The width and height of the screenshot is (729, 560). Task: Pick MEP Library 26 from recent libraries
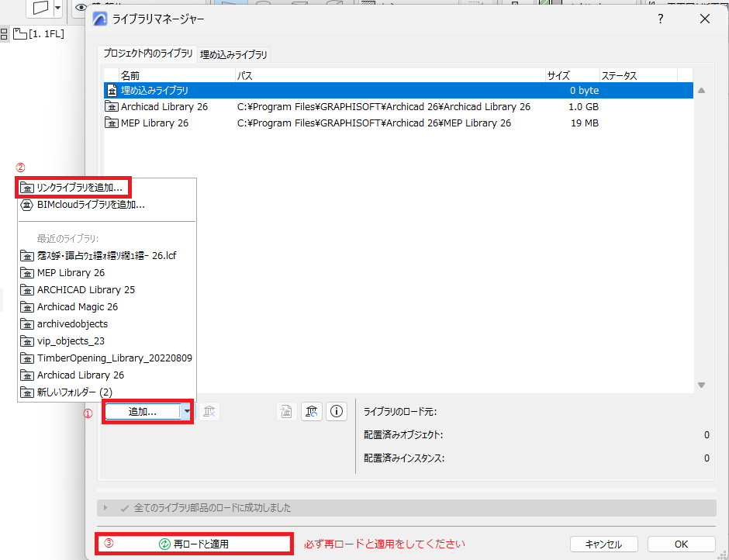pos(106,272)
